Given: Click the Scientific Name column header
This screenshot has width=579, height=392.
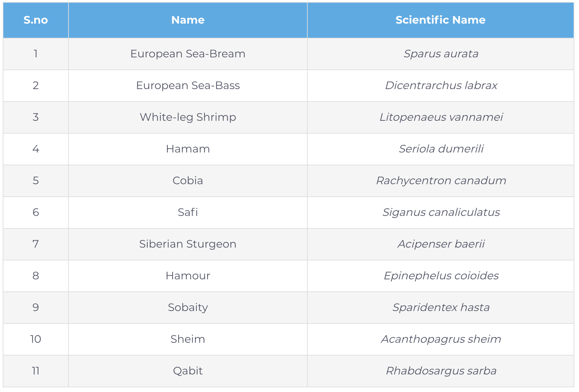Looking at the screenshot, I should tap(440, 20).
